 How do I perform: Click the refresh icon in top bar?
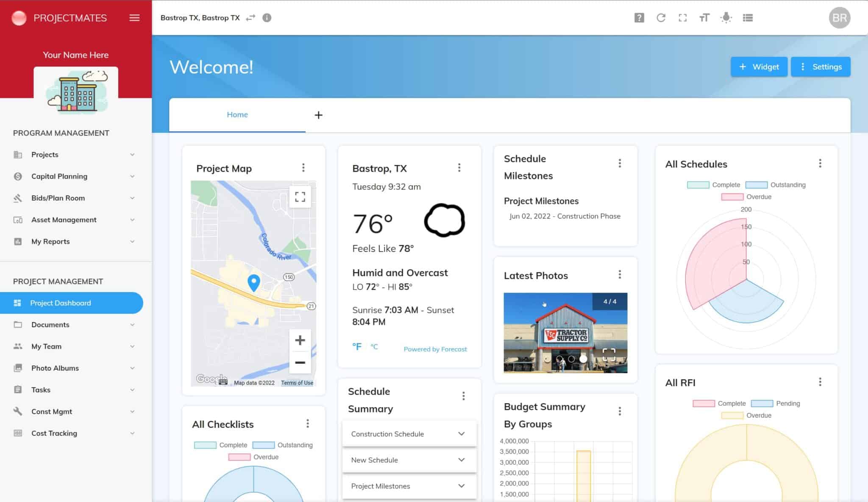661,17
